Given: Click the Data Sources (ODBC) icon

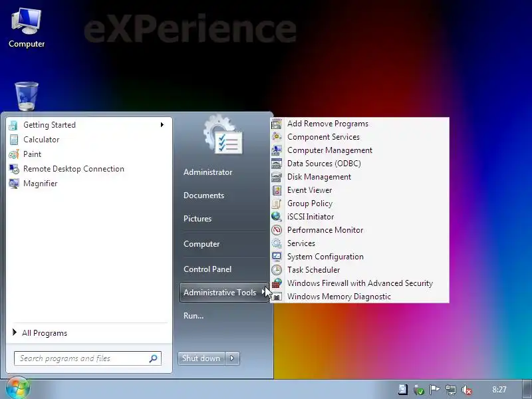Looking at the screenshot, I should (277, 164).
